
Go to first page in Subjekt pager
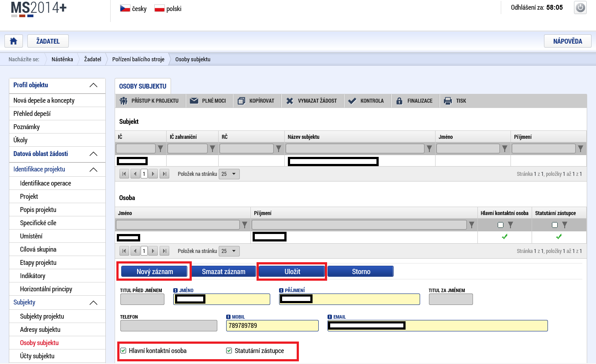coord(124,174)
